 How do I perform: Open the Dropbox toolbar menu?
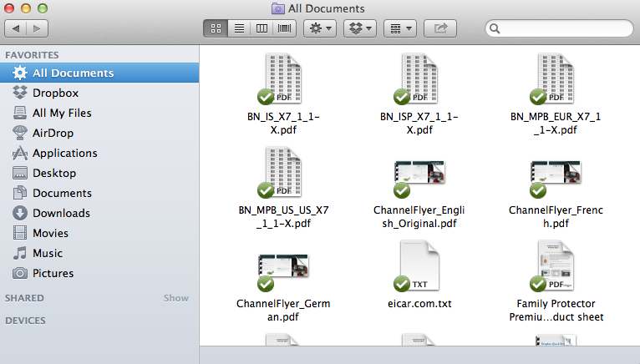(360, 28)
